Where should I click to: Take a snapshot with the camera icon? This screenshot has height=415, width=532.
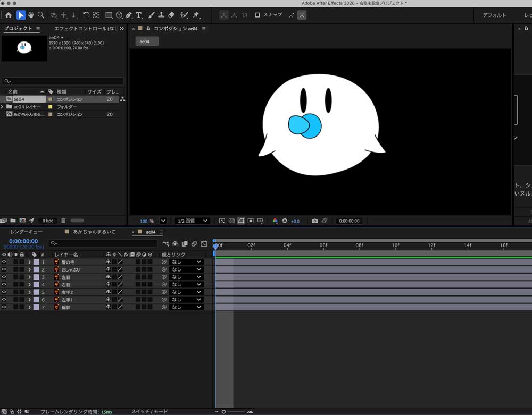coord(315,221)
